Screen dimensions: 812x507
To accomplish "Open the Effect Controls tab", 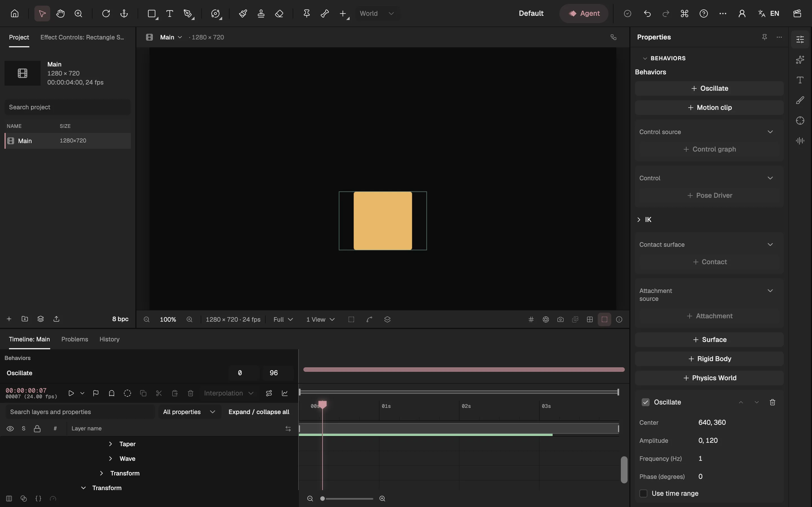I will point(82,37).
